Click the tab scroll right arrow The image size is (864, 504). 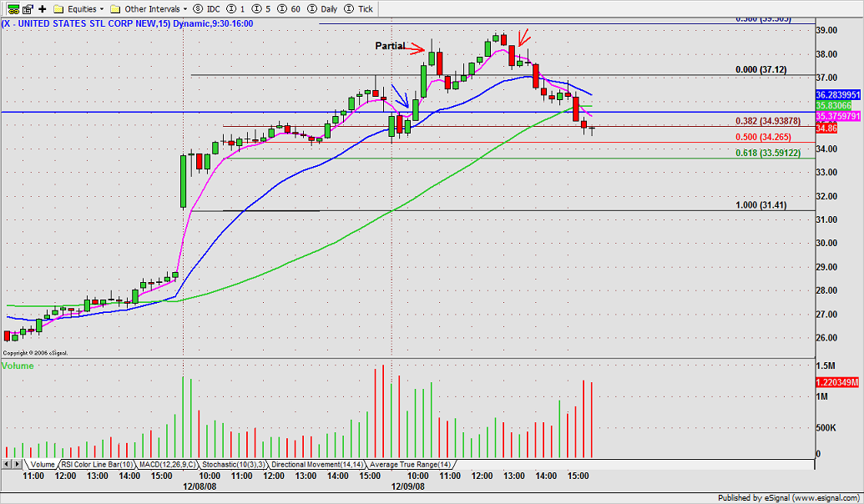tap(18, 464)
